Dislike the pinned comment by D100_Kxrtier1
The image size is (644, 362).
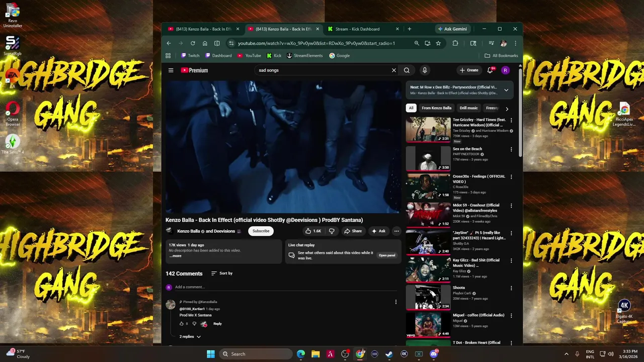click(194, 324)
